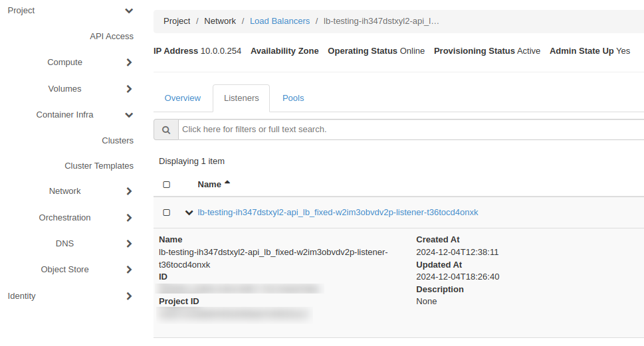The image size is (644, 346).
Task: Collapse the Project section chevron
Action: [x=129, y=11]
